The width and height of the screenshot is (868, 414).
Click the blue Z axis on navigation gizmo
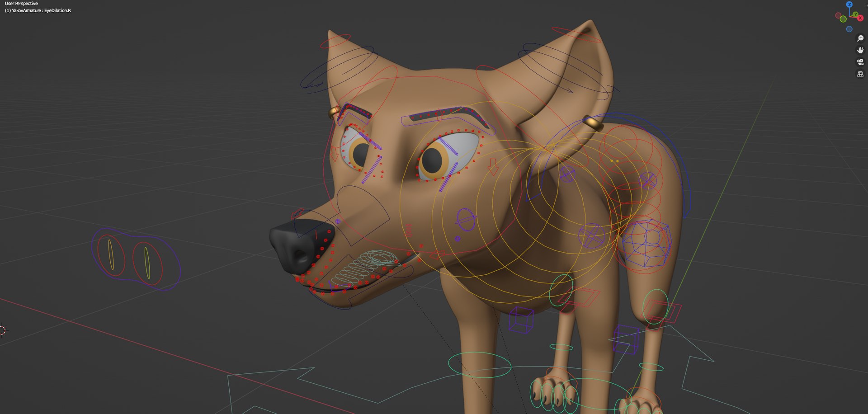click(849, 5)
